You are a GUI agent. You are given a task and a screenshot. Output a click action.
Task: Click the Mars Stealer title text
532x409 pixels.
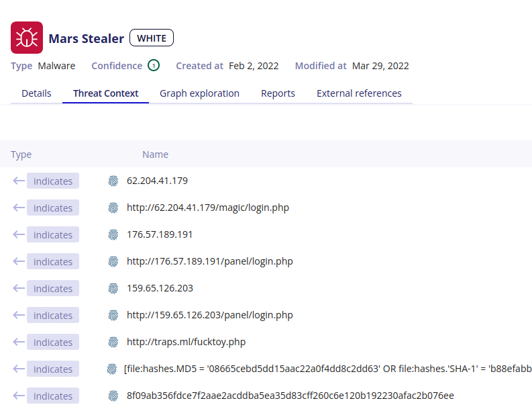[86, 38]
